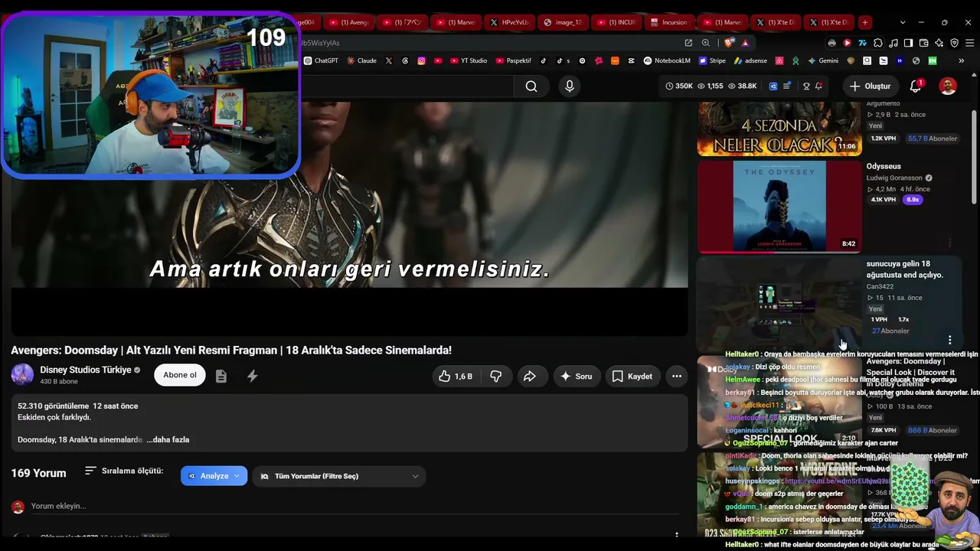This screenshot has width=980, height=551.
Task: Show hidden bookmarks overflow chevron
Action: click(x=963, y=60)
